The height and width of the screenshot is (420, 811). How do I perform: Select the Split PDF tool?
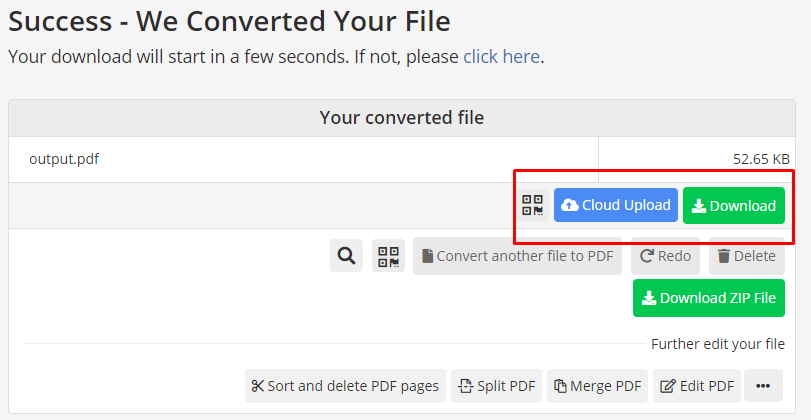497,386
